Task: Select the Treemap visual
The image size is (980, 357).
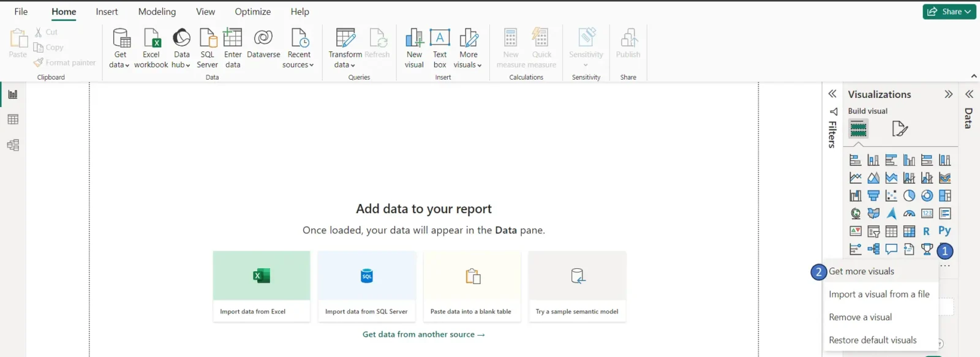Action: tap(945, 196)
